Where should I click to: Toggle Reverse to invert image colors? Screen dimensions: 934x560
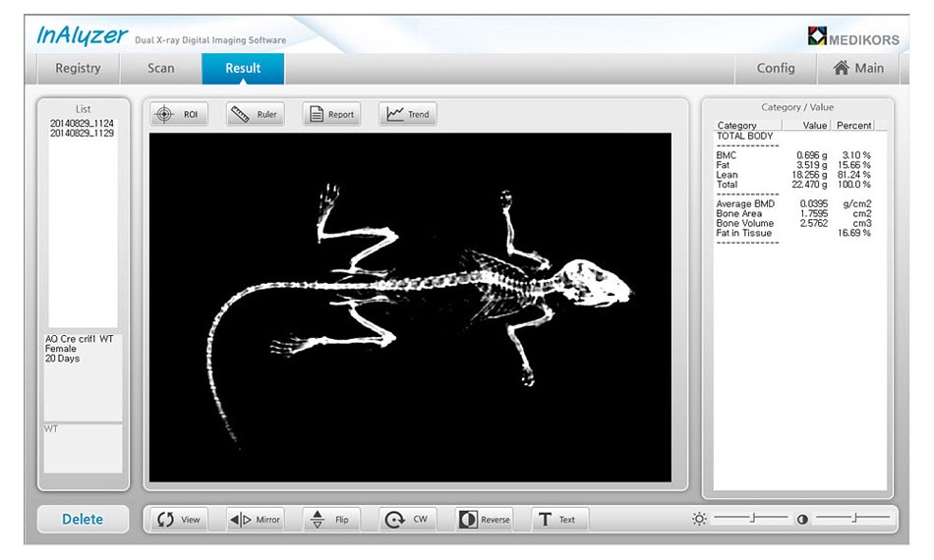(x=484, y=520)
